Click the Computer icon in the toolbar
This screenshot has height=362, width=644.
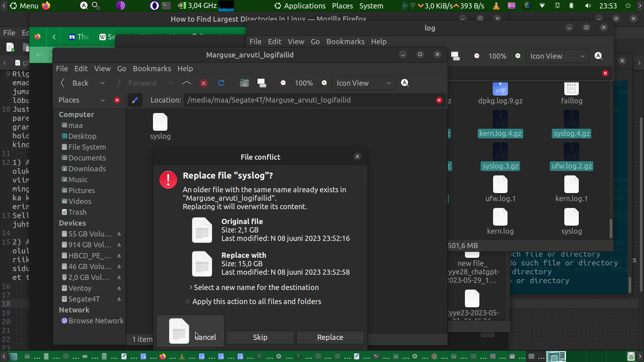(x=262, y=83)
